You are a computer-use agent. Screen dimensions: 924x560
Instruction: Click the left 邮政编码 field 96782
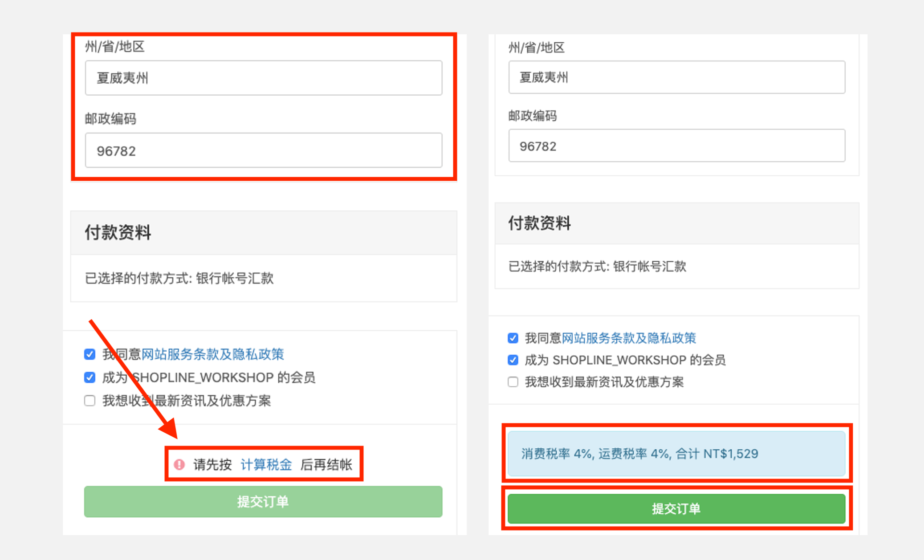tap(264, 150)
